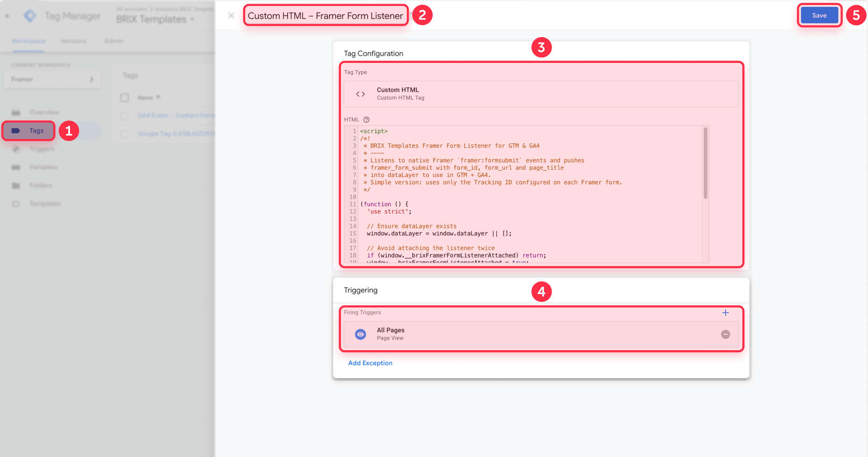Check the GA4 Event – Contact Form row
This screenshot has height=457, width=868.
point(125,116)
